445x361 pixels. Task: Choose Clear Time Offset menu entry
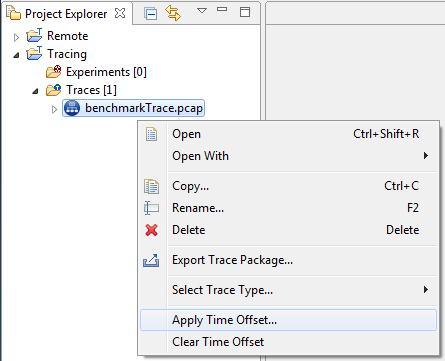coord(288,342)
